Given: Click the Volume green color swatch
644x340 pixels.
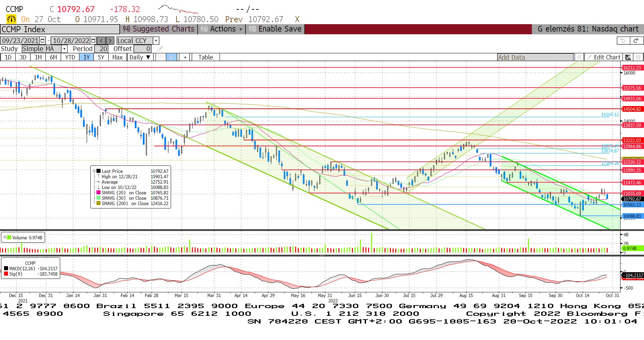Looking at the screenshot, I should (9, 237).
